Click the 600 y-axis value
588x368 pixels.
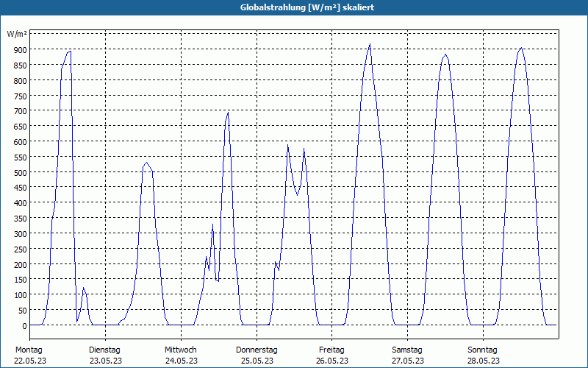(21, 142)
